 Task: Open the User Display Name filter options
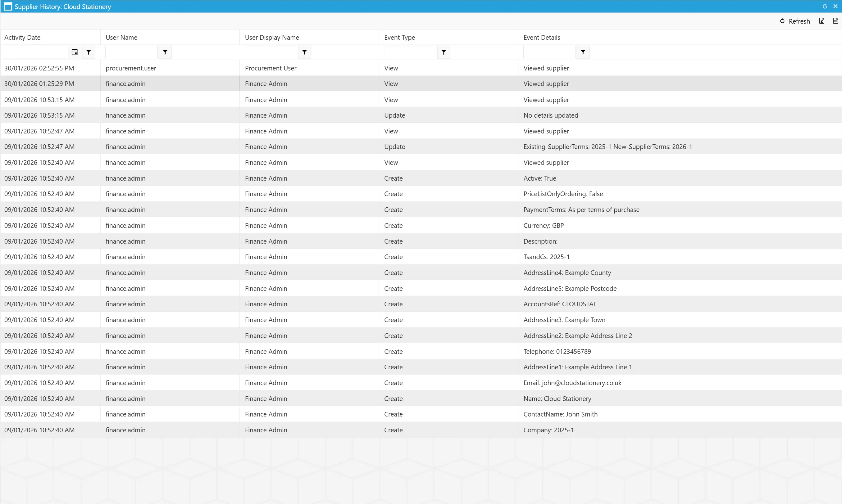[x=304, y=52]
